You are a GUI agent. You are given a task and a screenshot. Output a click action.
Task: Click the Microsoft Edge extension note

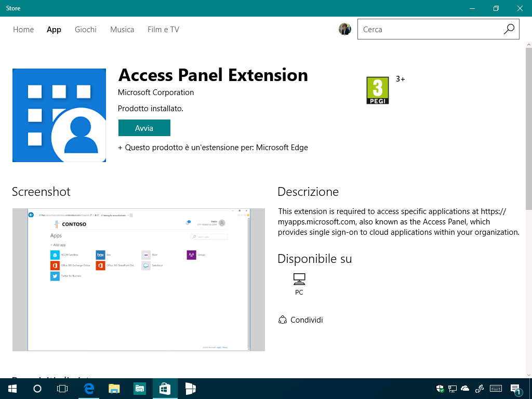(x=212, y=148)
